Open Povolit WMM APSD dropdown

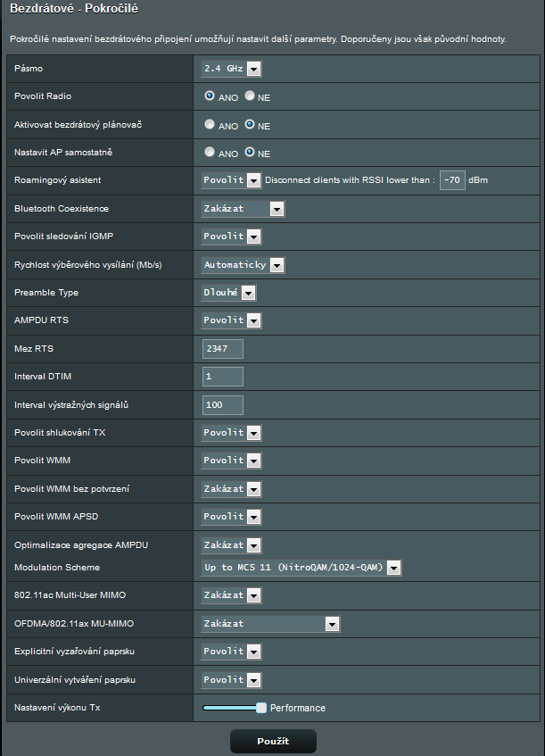coord(231,517)
